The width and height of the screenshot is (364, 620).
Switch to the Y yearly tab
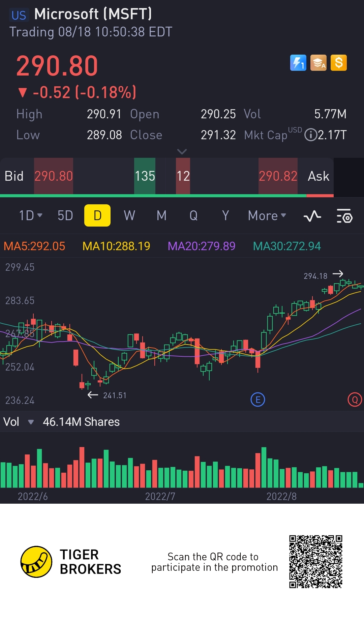[x=225, y=215]
